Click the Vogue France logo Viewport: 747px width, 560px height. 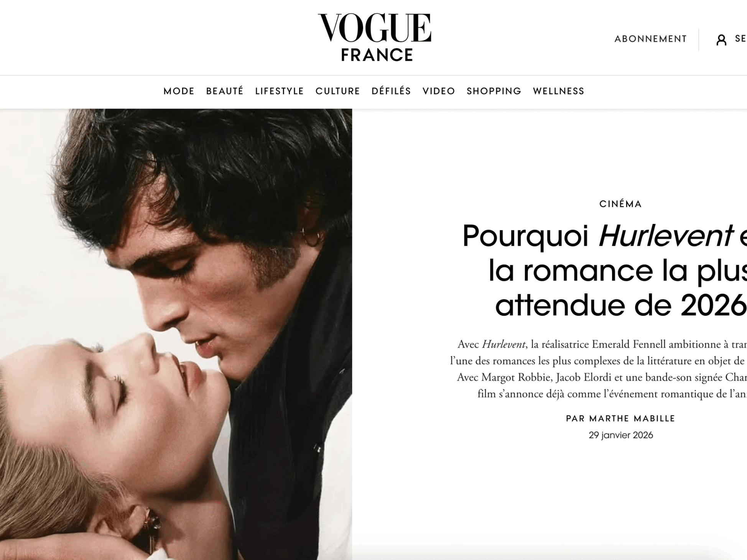coord(374,37)
